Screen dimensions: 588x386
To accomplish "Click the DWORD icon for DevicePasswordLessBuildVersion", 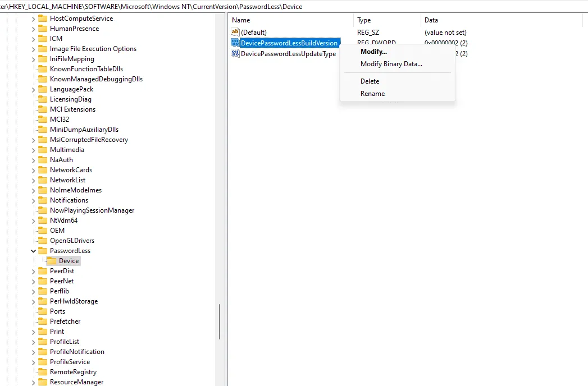I will (x=235, y=43).
